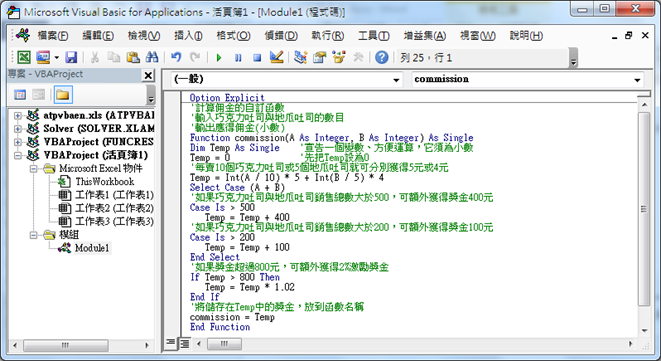Click the 'End Function' code line

pos(220,327)
